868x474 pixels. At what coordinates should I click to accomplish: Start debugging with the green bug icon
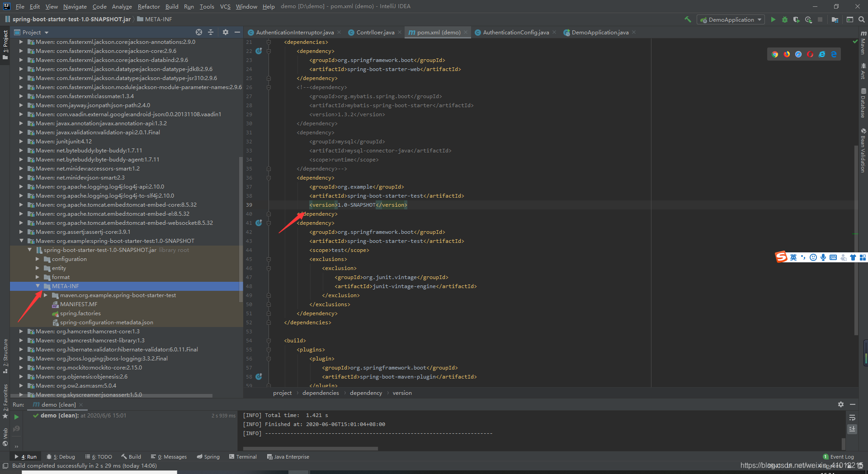coord(785,19)
